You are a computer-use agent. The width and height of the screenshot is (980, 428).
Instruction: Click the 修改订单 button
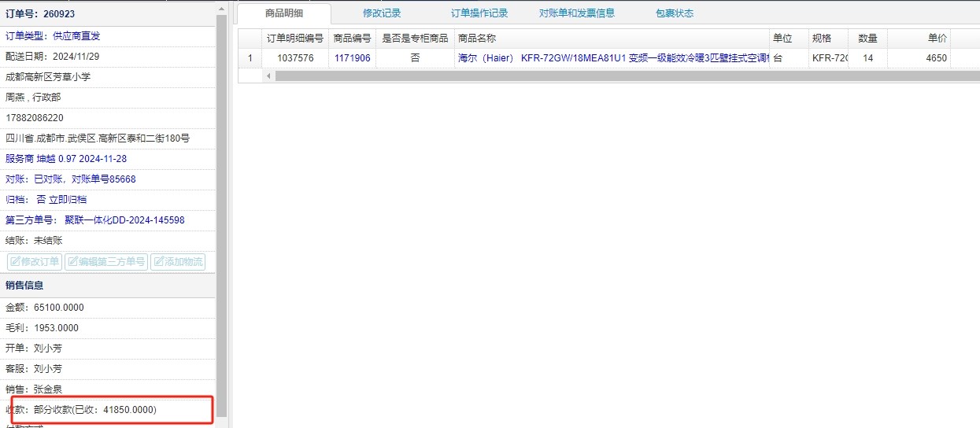click(34, 262)
